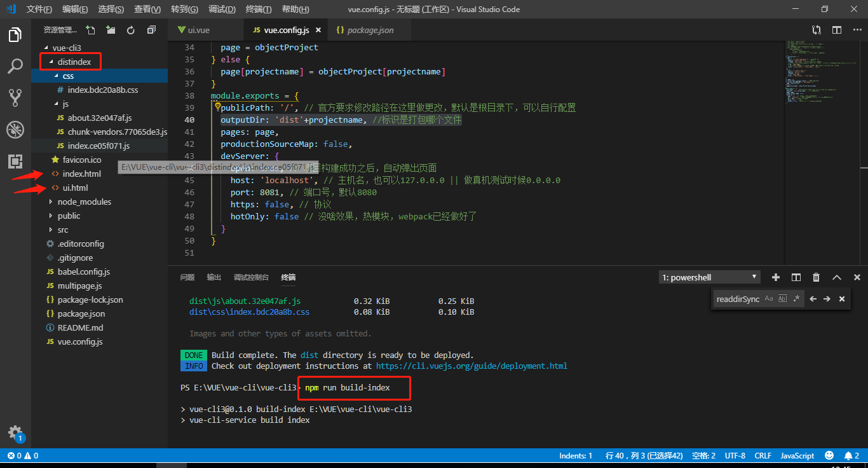The width and height of the screenshot is (868, 468).
Task: Switch to the ui.vue editor tab
Action: click(x=206, y=30)
